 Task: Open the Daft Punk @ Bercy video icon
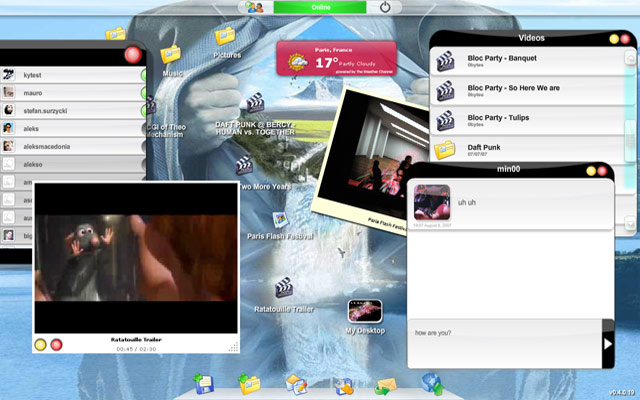(255, 102)
